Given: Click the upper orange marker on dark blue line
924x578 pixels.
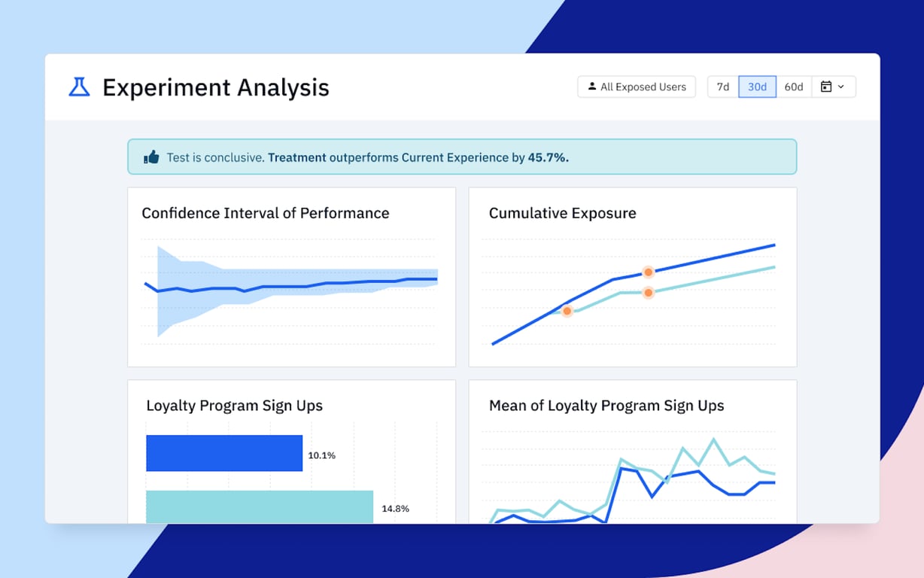Looking at the screenshot, I should (648, 272).
